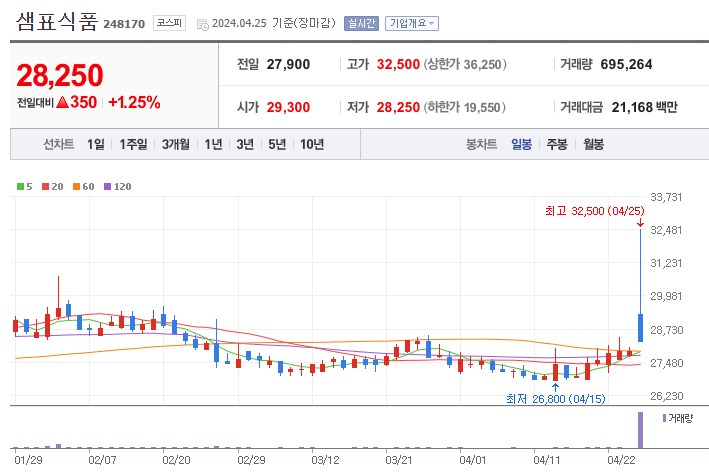Select the 3개월 line chart period
Screen dimensions: 709x476
175,144
